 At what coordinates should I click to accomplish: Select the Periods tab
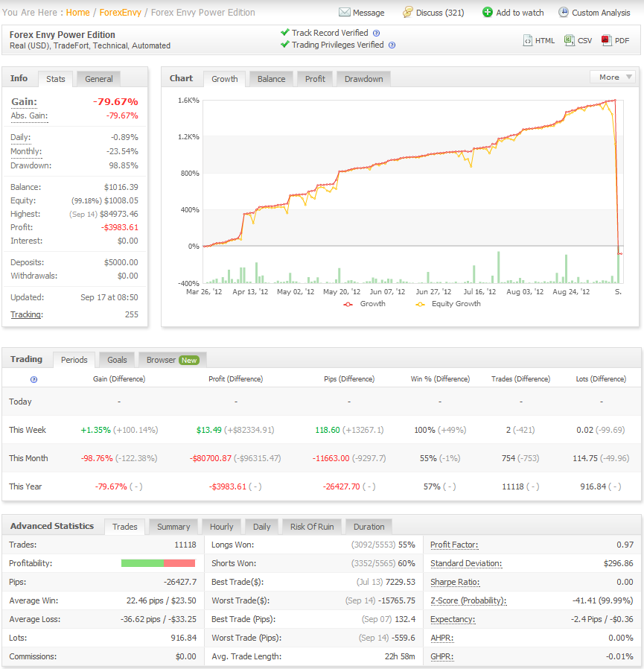click(74, 360)
